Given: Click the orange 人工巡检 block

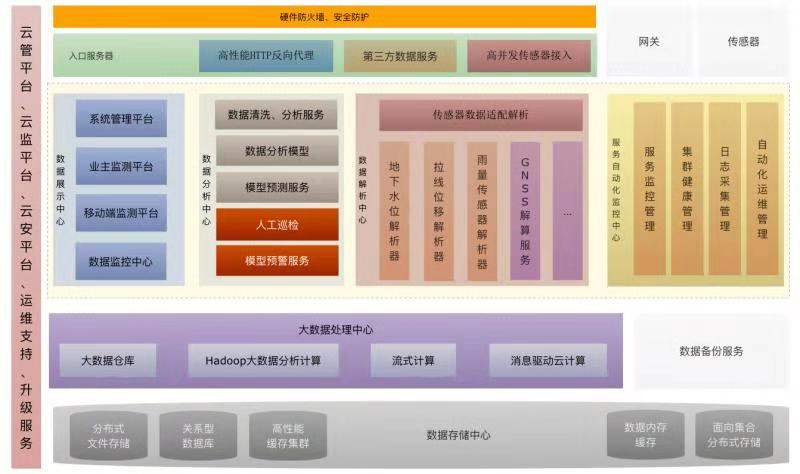Looking at the screenshot, I should 277,225.
